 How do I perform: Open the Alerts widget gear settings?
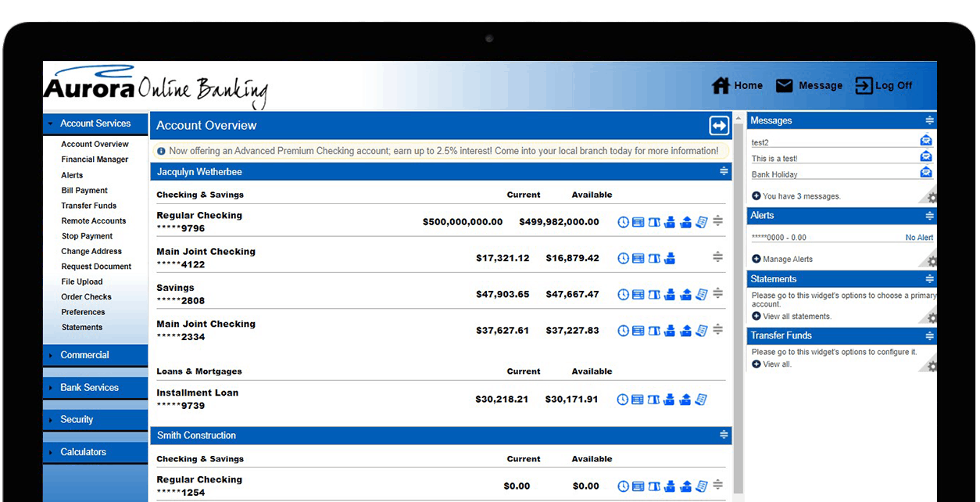[x=932, y=261]
